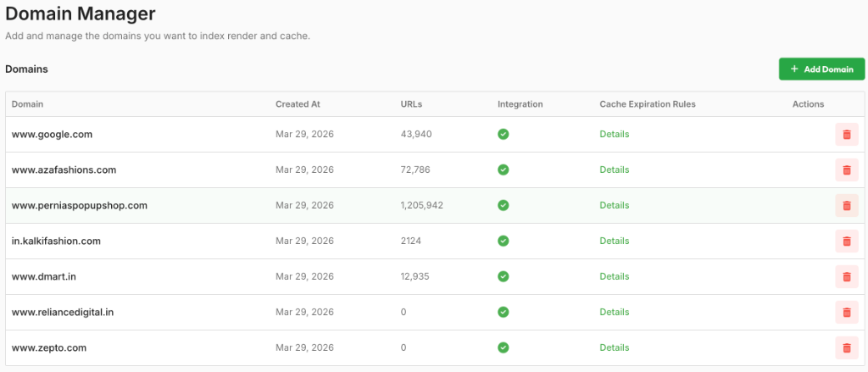Click URL count 0 for www.reliancedigital.in
Image resolution: width=868 pixels, height=372 pixels.
(403, 312)
